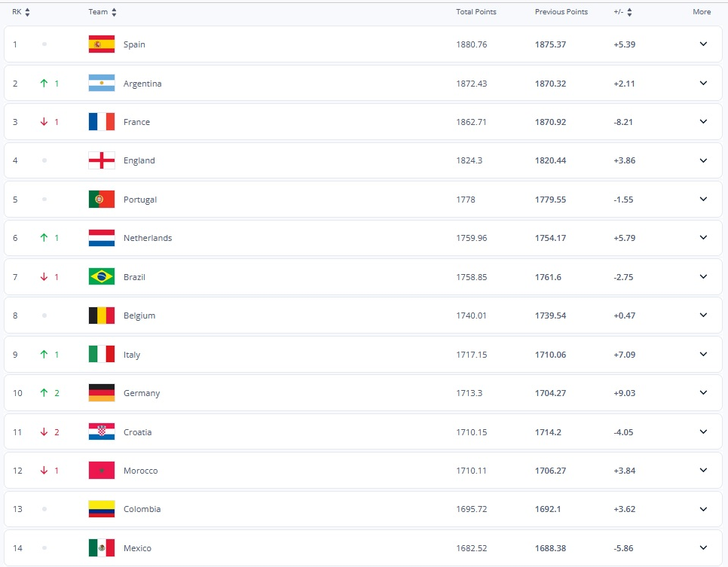The image size is (728, 567).
Task: Click the Mexico flag icon
Action: (102, 548)
